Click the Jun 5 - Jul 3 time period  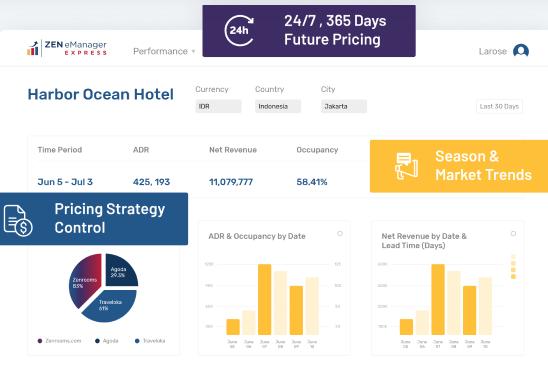pyautogui.click(x=65, y=182)
